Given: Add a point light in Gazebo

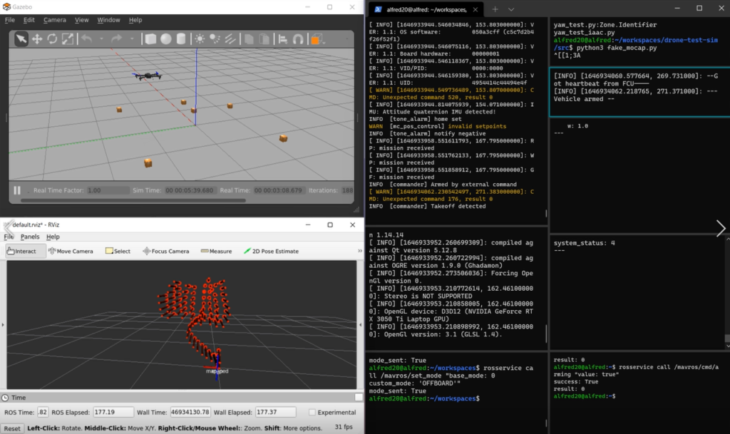Looking at the screenshot, I should (x=199, y=39).
